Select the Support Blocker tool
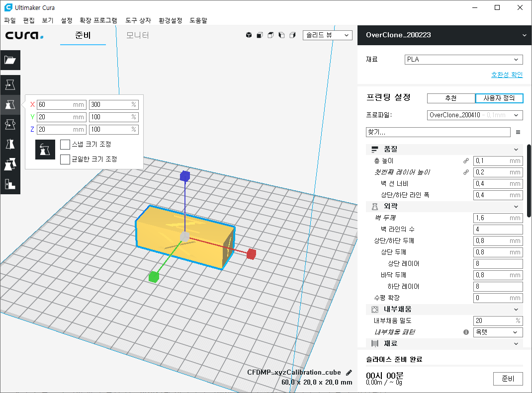The image size is (532, 393). click(x=10, y=184)
